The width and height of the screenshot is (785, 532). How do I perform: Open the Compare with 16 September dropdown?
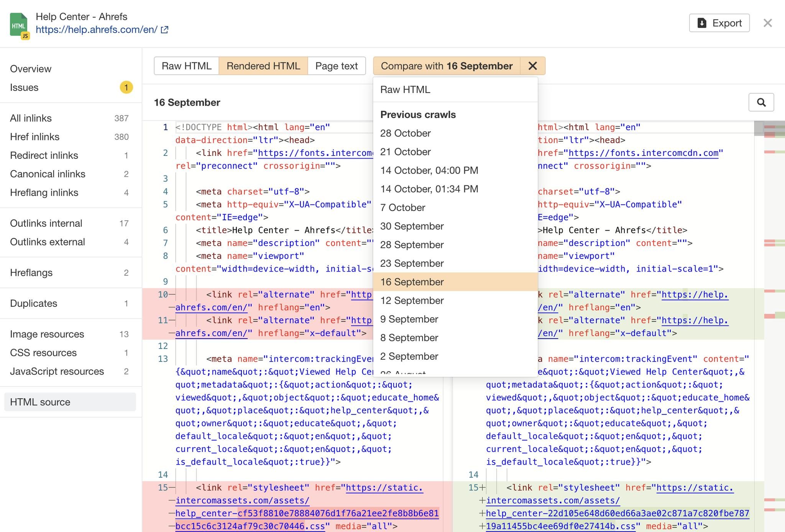pos(446,66)
